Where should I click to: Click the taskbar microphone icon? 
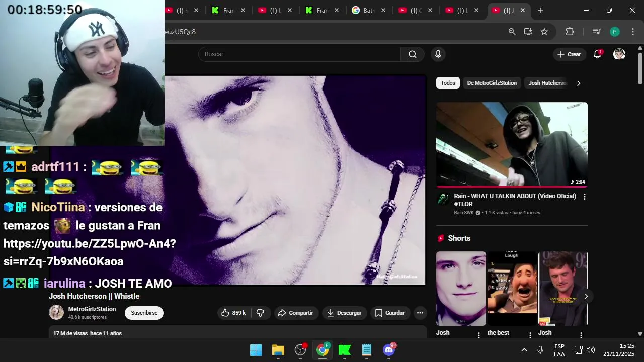coord(540,350)
